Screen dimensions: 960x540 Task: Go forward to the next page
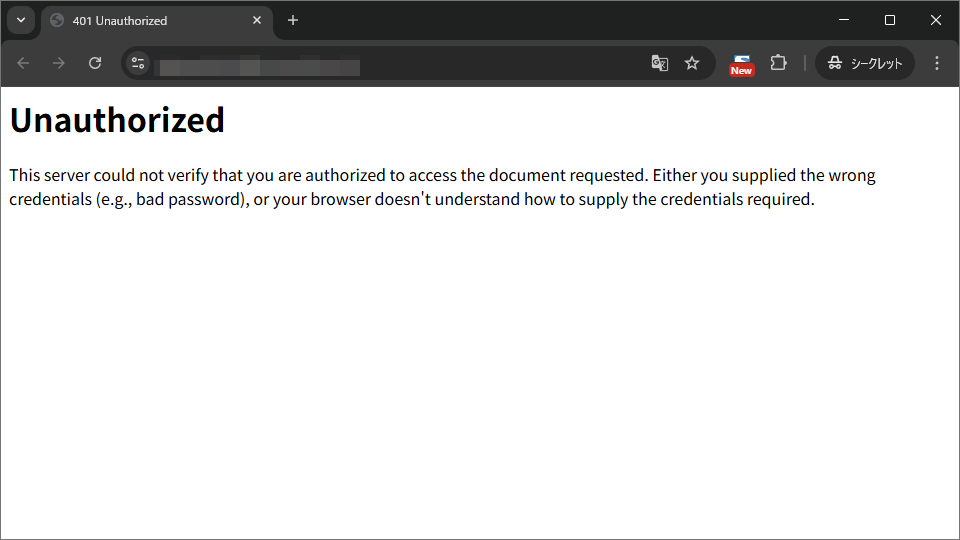click(59, 63)
